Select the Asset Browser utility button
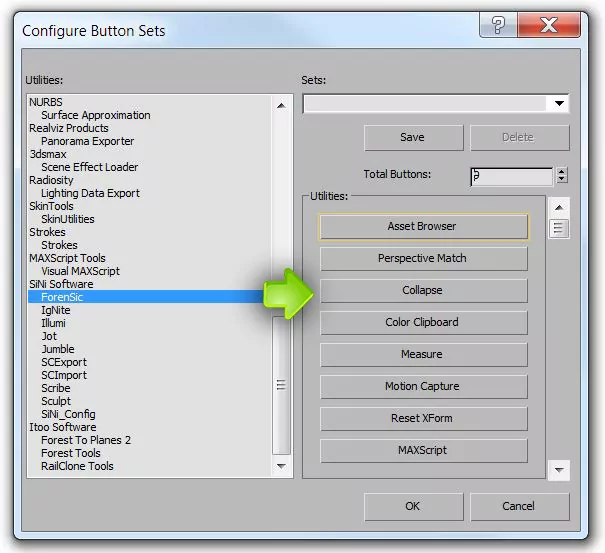The height and width of the screenshot is (553, 605). (422, 227)
